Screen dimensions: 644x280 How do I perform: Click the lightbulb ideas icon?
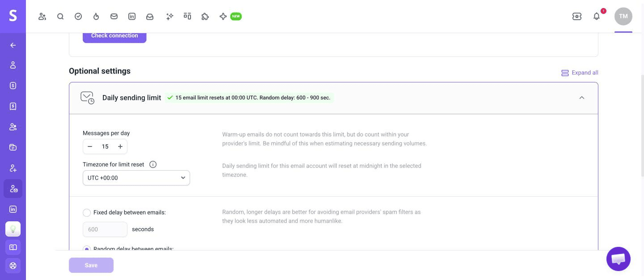click(13, 229)
